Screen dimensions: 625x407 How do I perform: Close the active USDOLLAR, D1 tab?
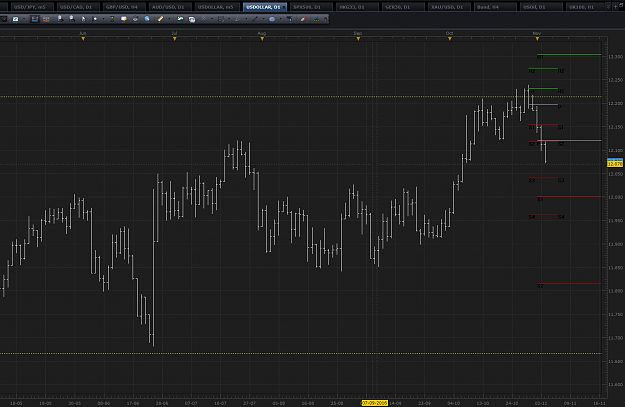(283, 7)
